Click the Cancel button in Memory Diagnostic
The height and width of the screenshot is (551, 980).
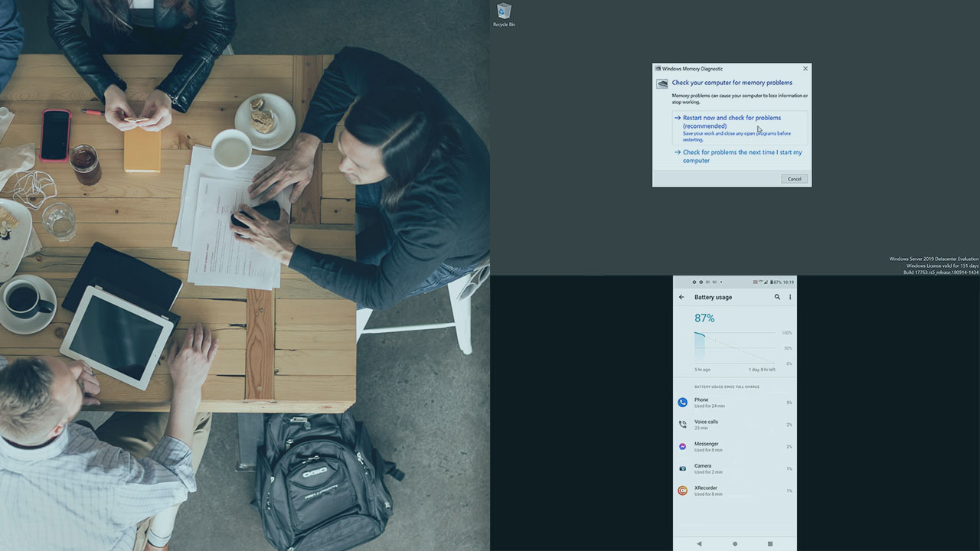(x=795, y=179)
